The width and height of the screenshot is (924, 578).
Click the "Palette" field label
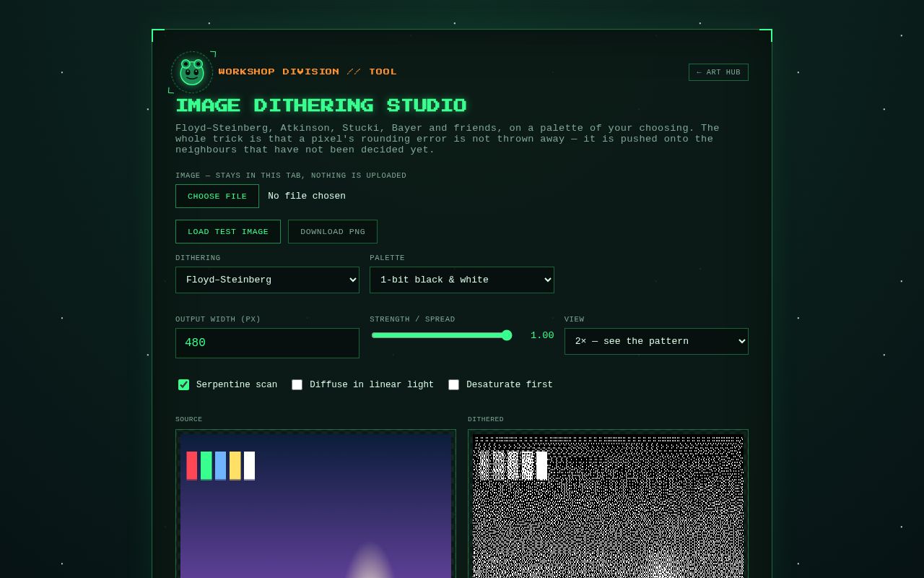pos(388,258)
